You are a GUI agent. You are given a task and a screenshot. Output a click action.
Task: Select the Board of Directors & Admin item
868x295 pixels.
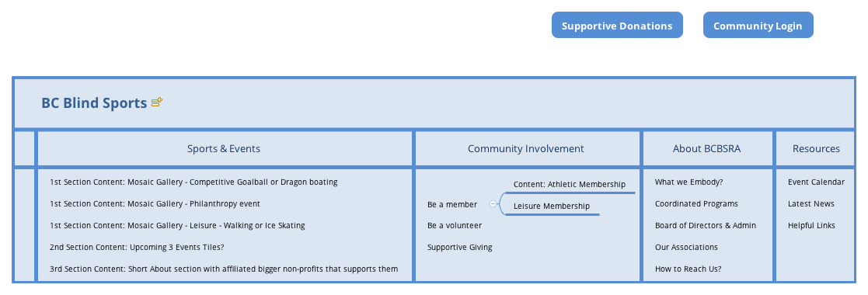[x=706, y=225]
